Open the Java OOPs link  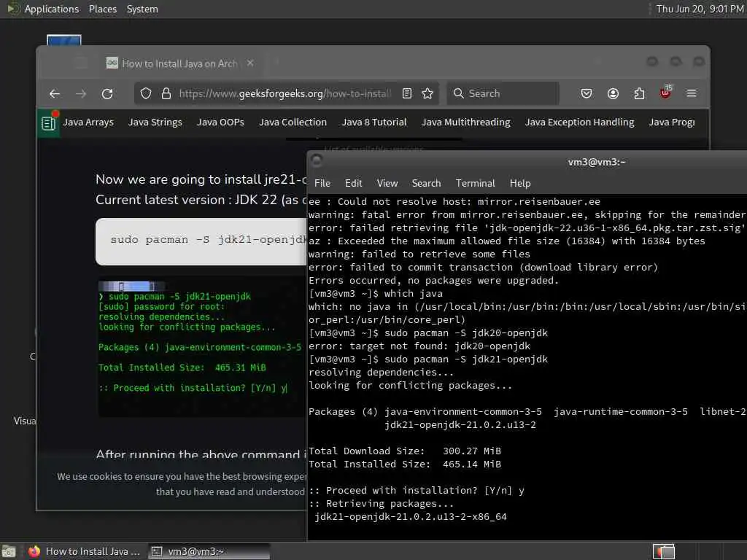(220, 122)
